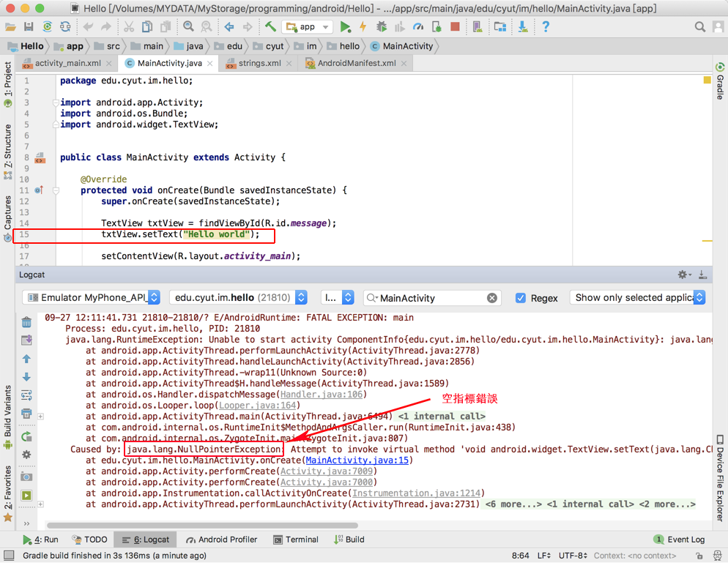
Task: Click the Help question mark icon
Action: coord(546,27)
